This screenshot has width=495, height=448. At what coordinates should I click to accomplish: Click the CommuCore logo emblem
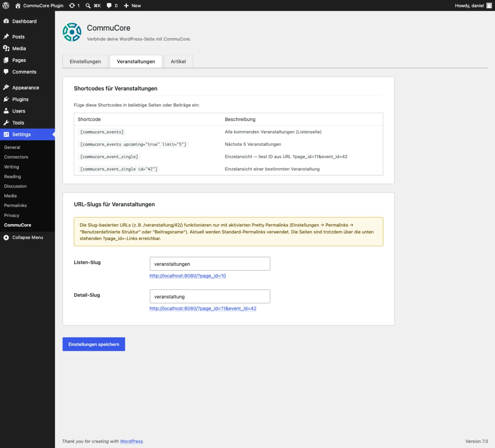click(x=72, y=32)
